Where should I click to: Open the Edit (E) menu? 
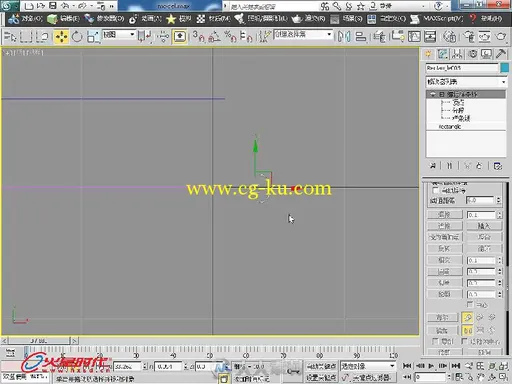(63, 19)
